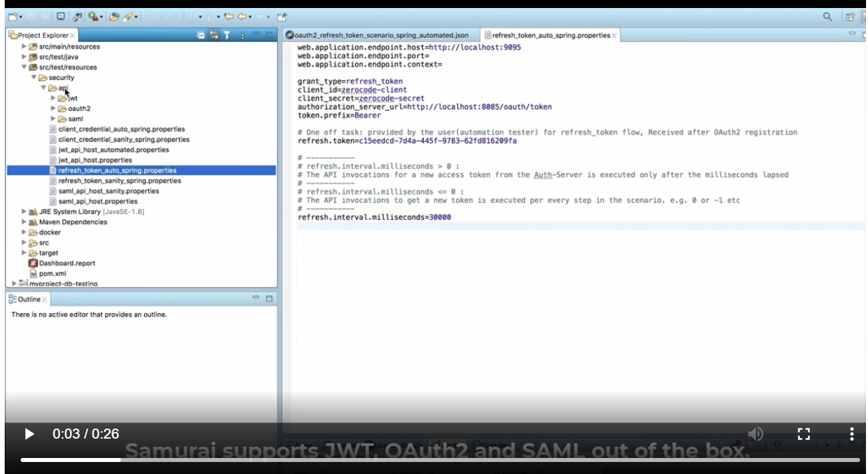Image resolution: width=868 pixels, height=474 pixels.
Task: Click the Run last launched toolbar icon
Action: coord(93,17)
